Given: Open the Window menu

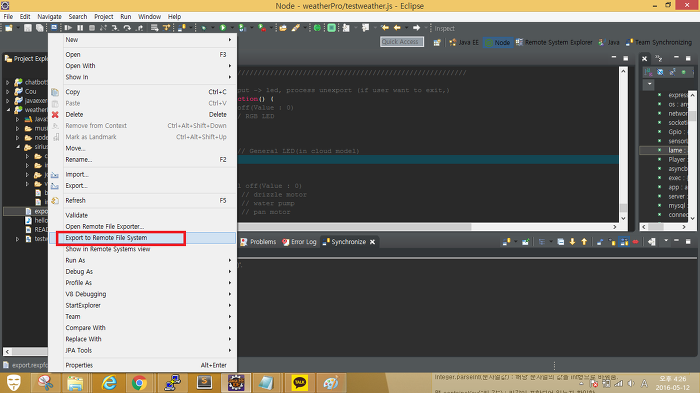Looking at the screenshot, I should (x=149, y=17).
